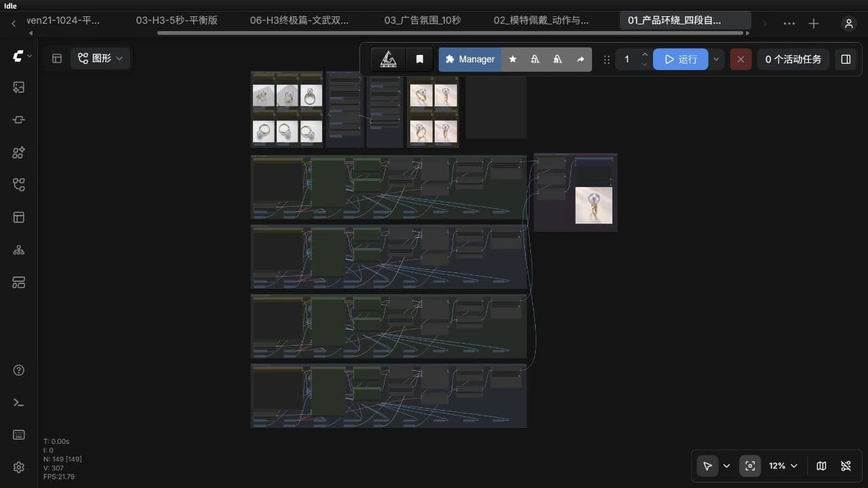
Task: Toggle link visibility icon at bottom right
Action: (x=846, y=466)
